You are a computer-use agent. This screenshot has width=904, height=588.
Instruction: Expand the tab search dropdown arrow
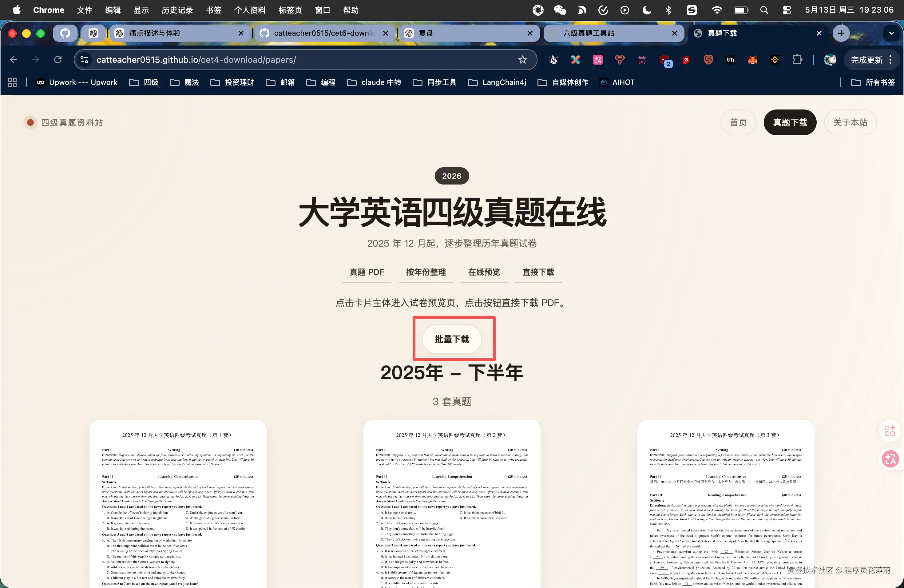891,34
